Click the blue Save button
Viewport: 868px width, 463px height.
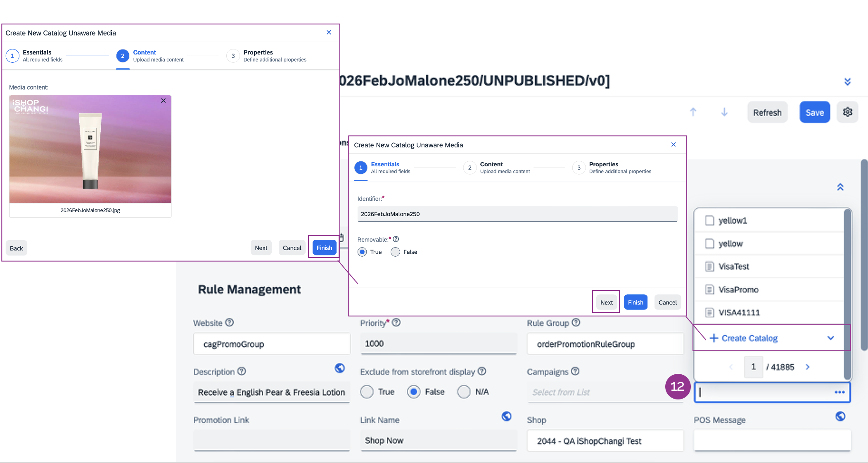click(814, 112)
